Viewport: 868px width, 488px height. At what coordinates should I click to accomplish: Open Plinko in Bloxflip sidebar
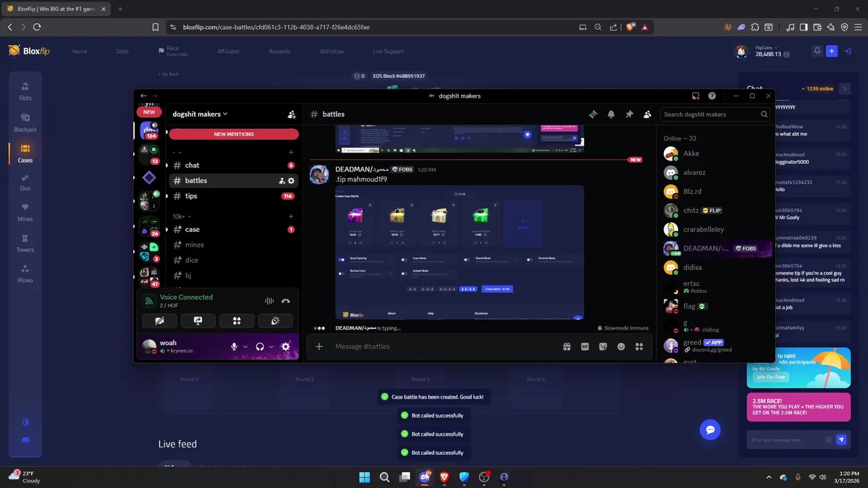point(25,274)
